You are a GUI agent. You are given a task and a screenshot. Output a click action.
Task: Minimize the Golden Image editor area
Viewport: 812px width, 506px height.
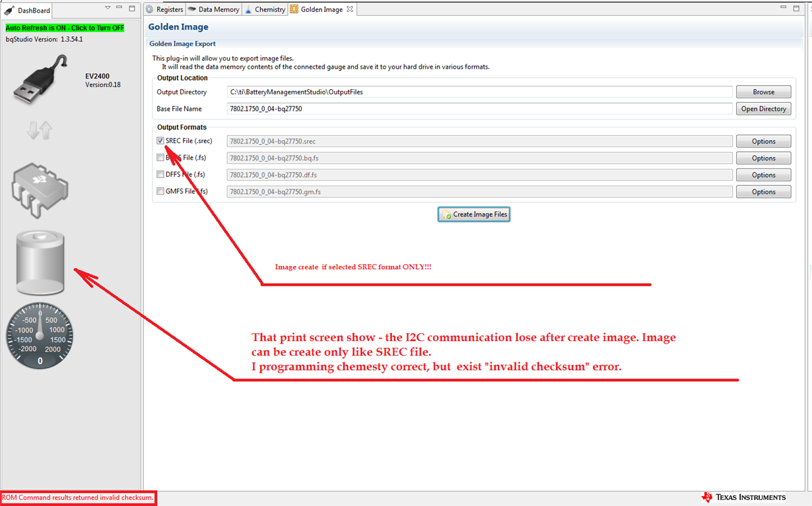784,8
